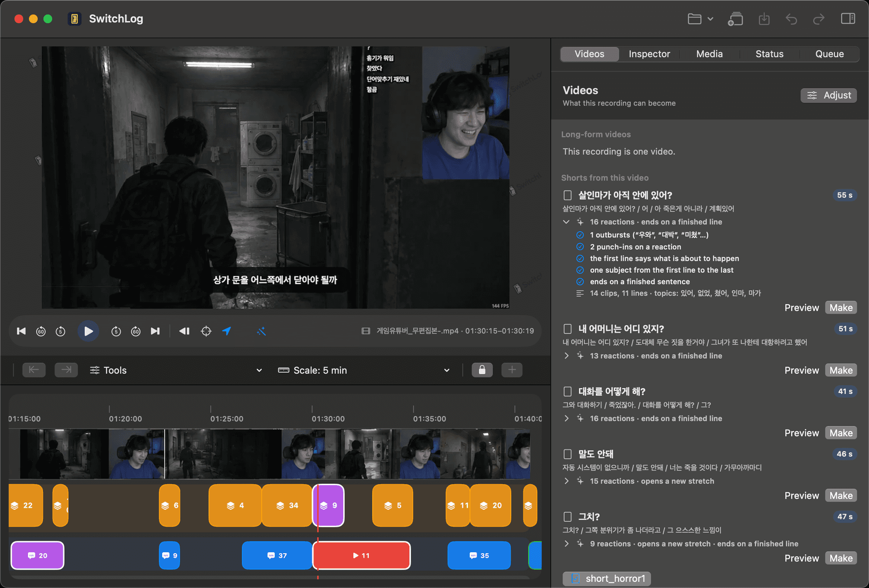Click the check mark beside '1 outbursts'
The height and width of the screenshot is (588, 869).
[x=580, y=235]
